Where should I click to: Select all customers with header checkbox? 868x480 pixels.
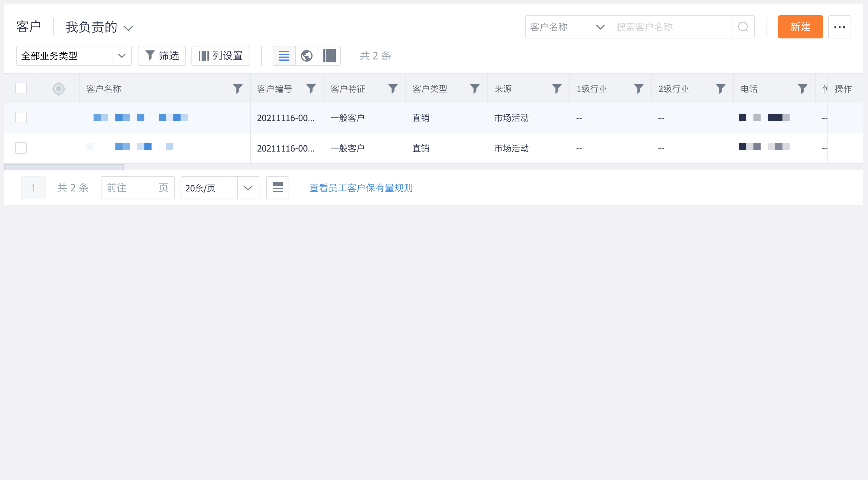[21, 88]
